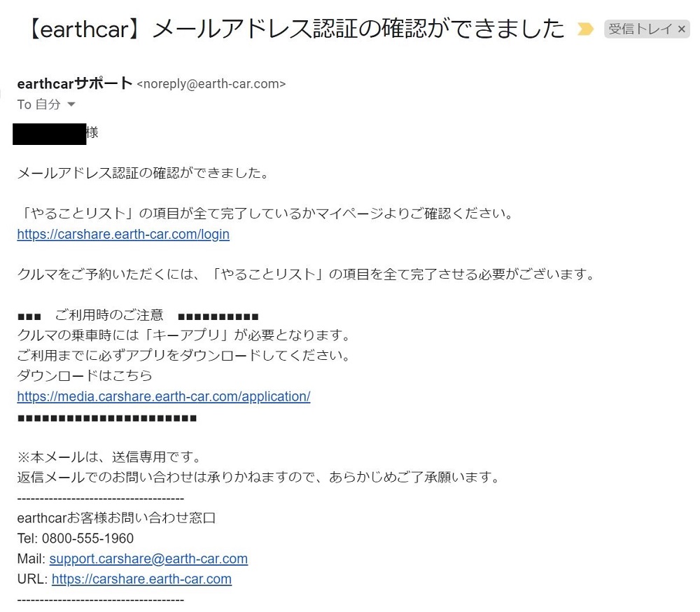
Task: Click the Tel number 0800-555-1960
Action: coord(88,538)
